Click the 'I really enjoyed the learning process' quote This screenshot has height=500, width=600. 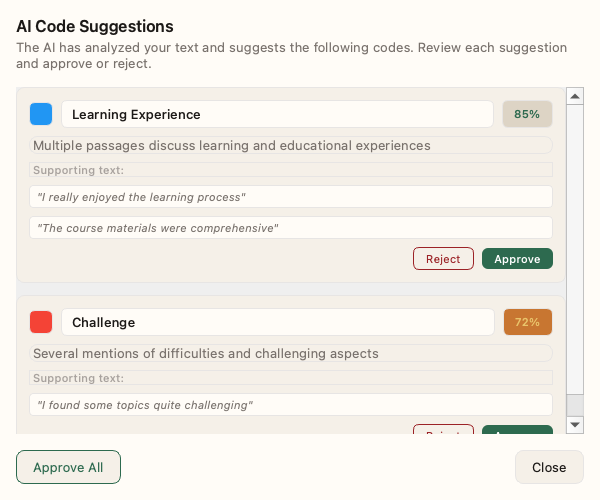click(291, 197)
